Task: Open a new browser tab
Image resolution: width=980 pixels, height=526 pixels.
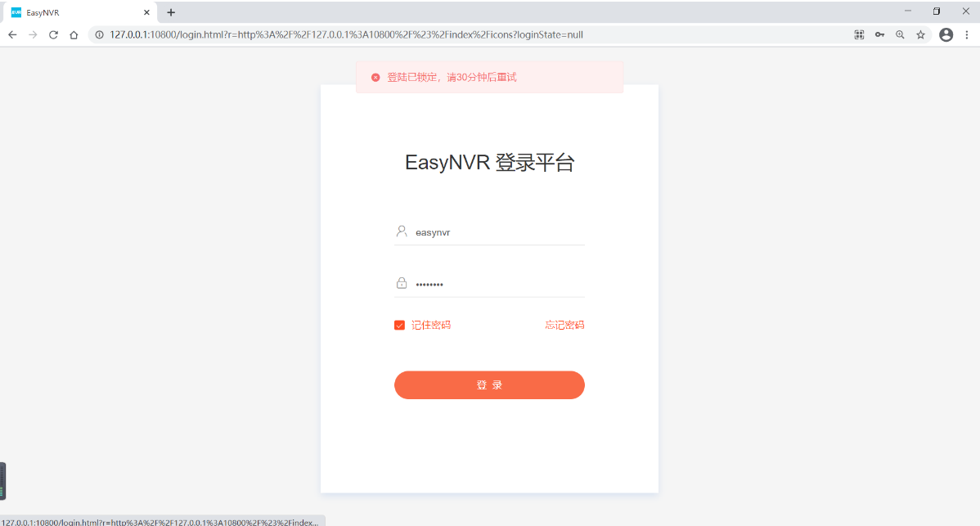Action: coord(171,12)
